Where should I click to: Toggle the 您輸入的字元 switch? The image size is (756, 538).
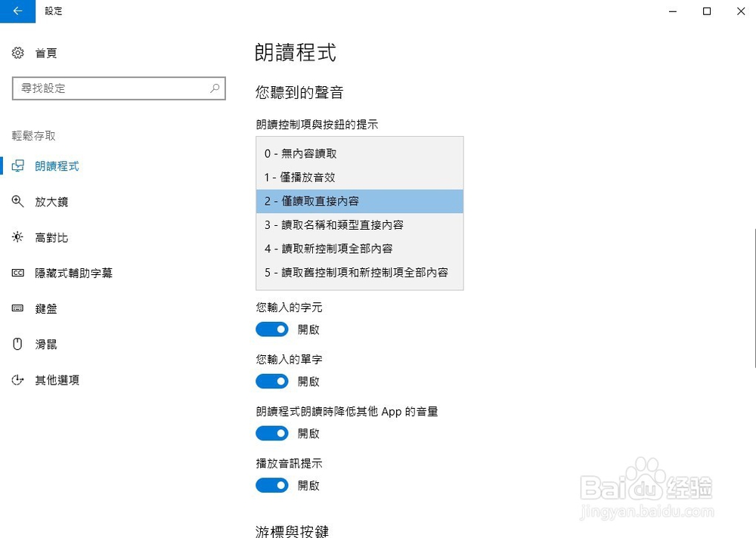[x=272, y=329]
